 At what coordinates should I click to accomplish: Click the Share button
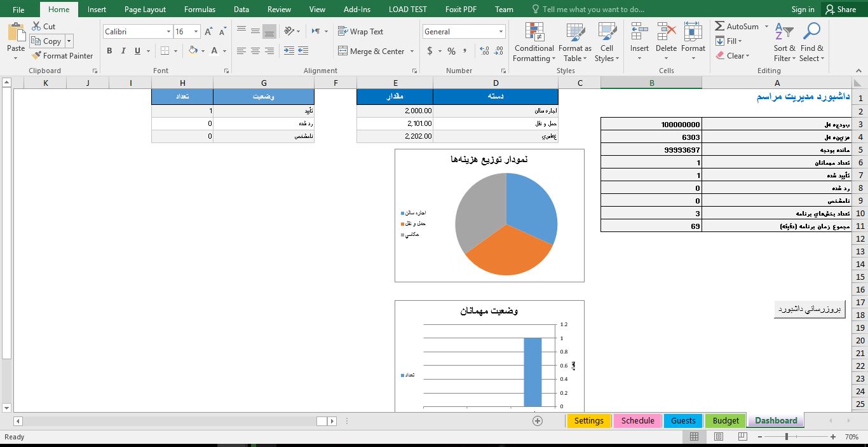tap(840, 10)
